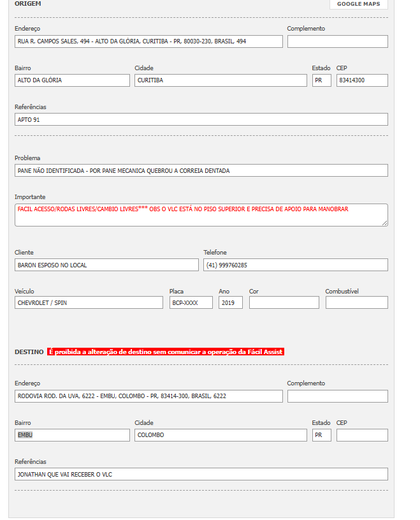420x520 pixels.
Task: Focus the origin CEP field
Action: tap(362, 80)
